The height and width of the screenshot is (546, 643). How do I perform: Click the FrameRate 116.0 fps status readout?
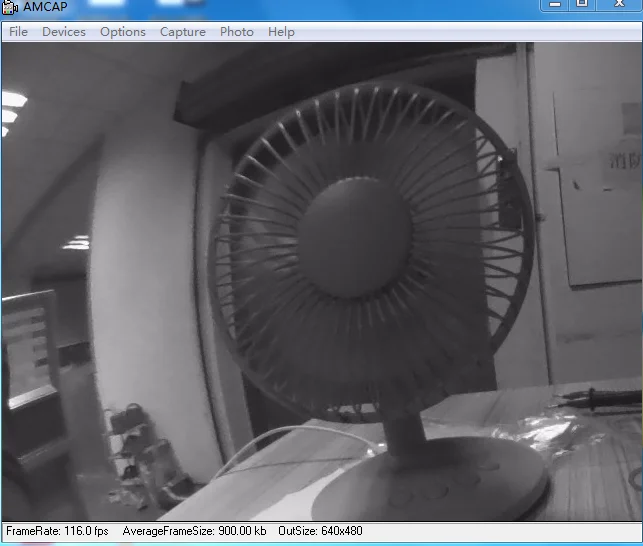tap(57, 532)
